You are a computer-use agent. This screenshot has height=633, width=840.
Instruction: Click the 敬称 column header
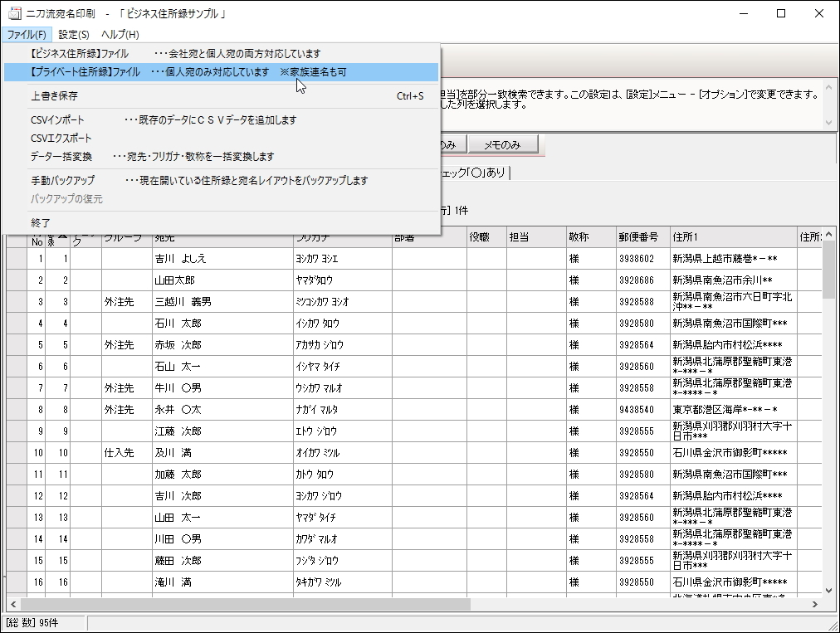click(591, 236)
